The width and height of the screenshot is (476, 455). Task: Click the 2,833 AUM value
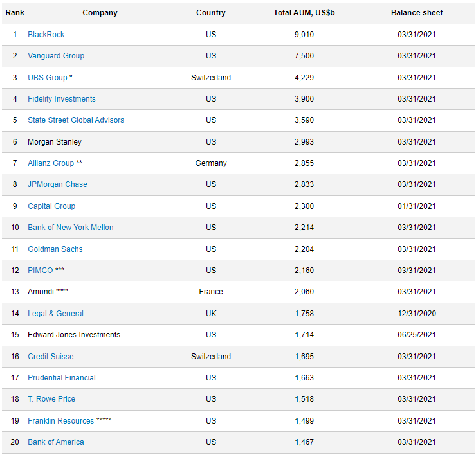click(x=304, y=184)
